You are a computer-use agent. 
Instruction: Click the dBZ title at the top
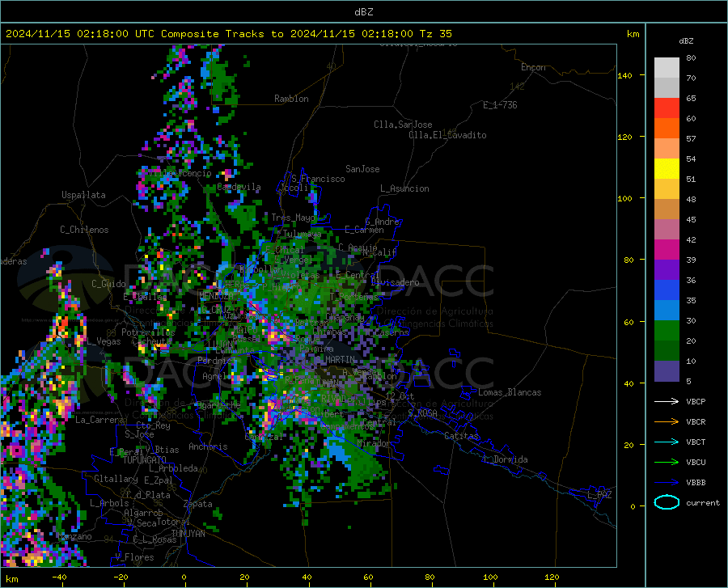tap(363, 12)
